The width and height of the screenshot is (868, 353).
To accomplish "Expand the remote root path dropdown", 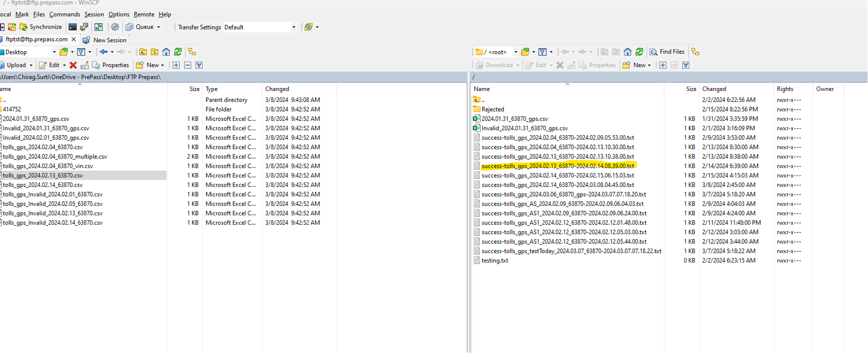I will 515,52.
